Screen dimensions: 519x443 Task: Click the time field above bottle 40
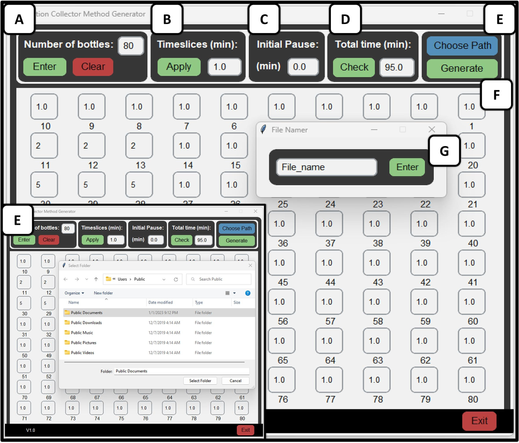[472, 224]
